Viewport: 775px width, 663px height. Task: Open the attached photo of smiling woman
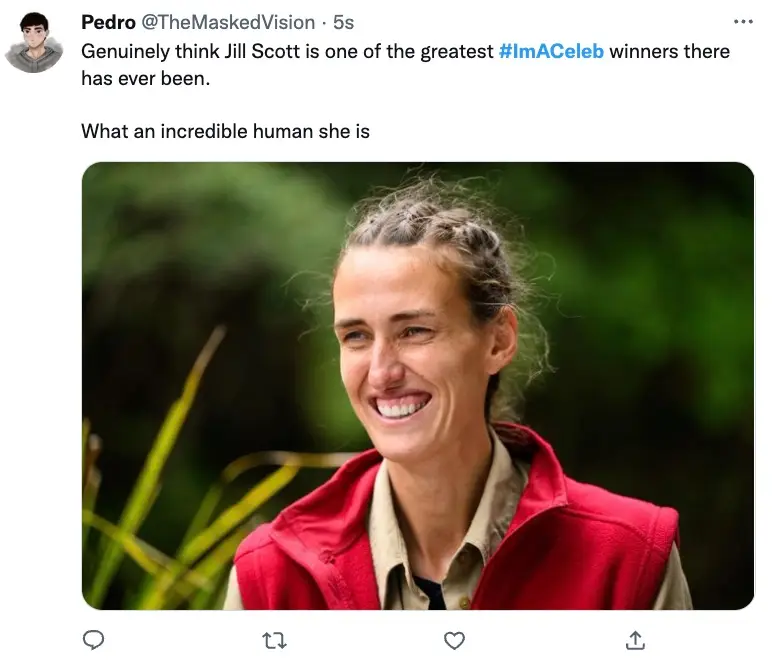417,385
